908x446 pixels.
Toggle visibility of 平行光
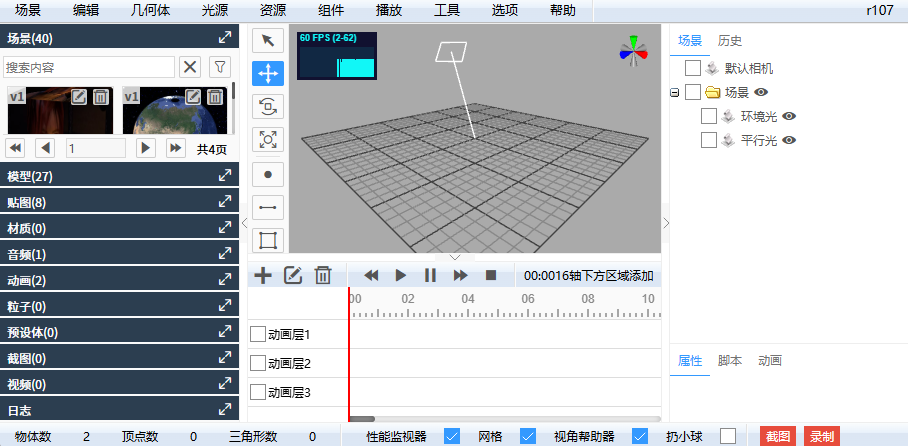point(789,140)
